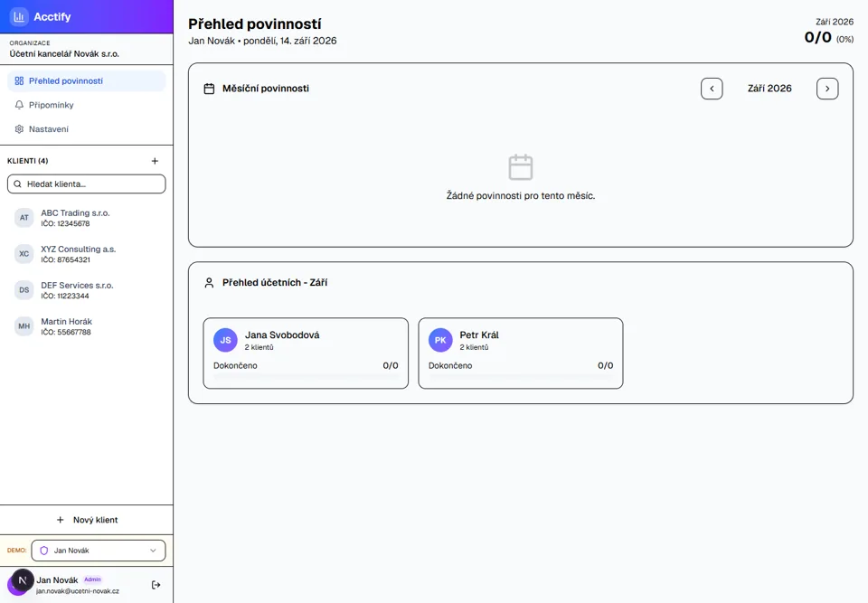Open Připomínky from the sidebar
868x603 pixels.
tap(87, 105)
